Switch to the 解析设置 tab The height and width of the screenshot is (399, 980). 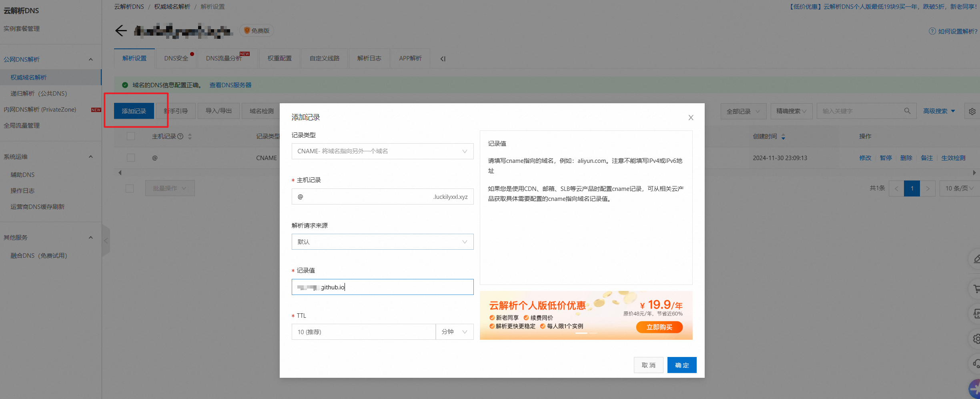pyautogui.click(x=134, y=58)
